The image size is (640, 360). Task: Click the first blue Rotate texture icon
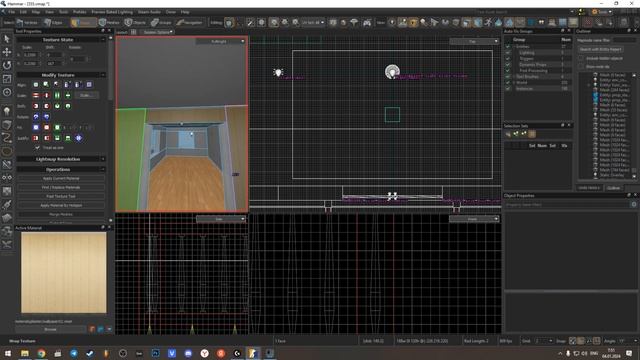pyautogui.click(x=36, y=117)
